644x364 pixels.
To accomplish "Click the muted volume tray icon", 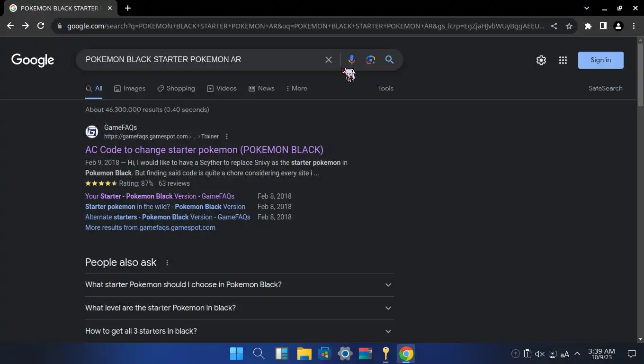I will point(540,354).
